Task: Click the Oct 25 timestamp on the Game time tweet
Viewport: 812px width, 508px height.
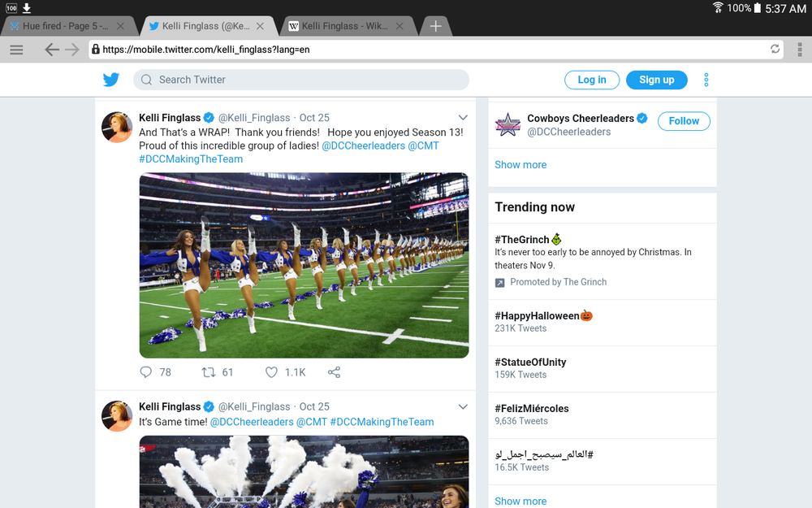Action: pyautogui.click(x=314, y=407)
